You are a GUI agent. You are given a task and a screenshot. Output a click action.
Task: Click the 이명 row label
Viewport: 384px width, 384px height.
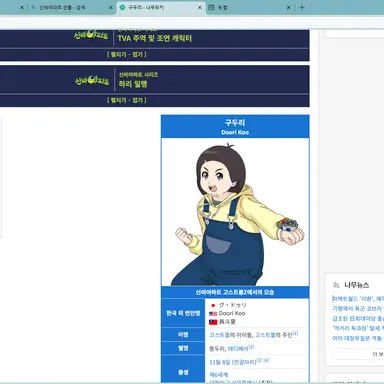click(x=183, y=335)
